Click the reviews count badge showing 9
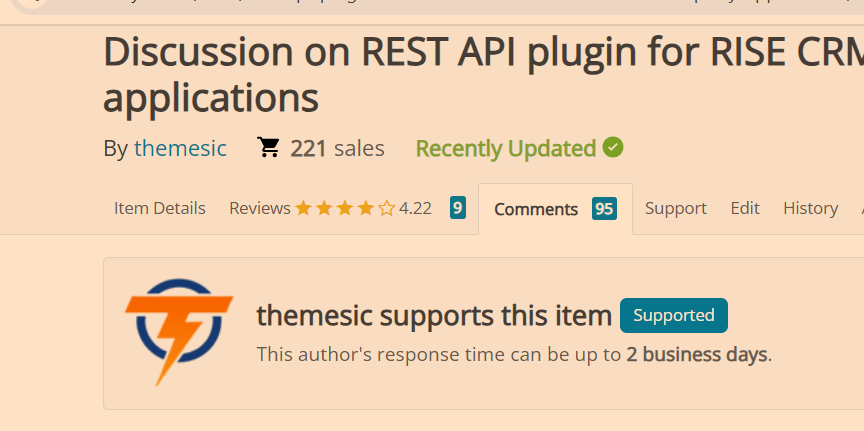This screenshot has height=431, width=864. [x=458, y=208]
